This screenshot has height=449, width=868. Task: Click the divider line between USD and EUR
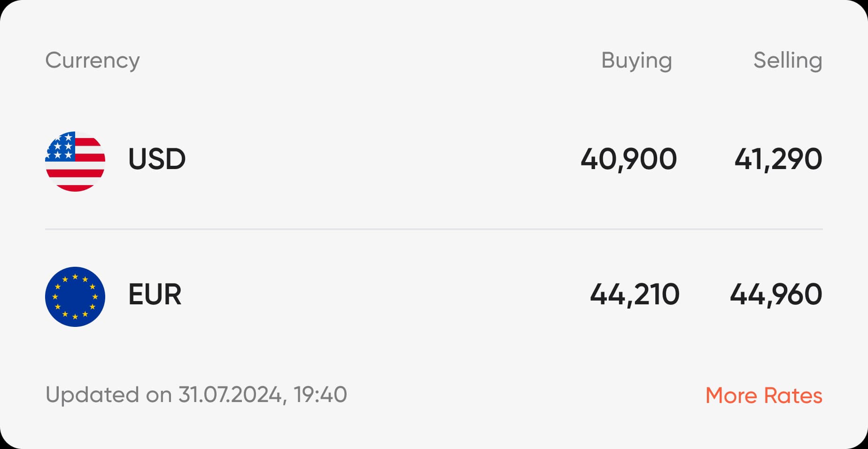click(434, 229)
